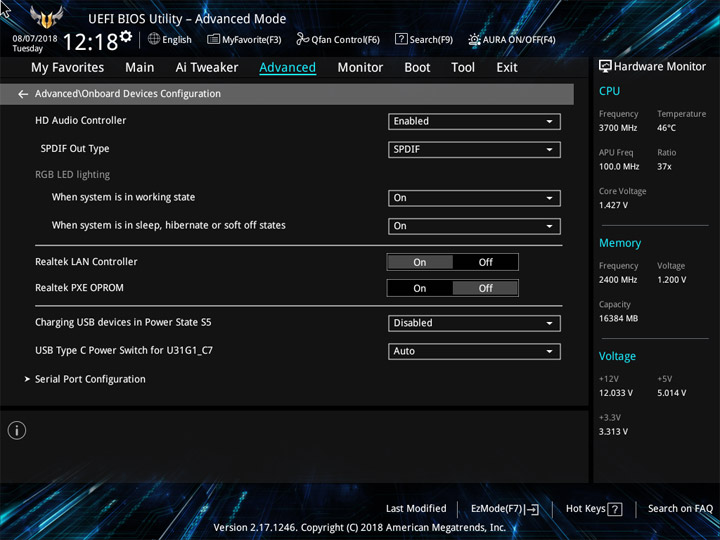Open the SPDIF Out Type dropdown
Viewport: 720px width, 540px height.
474,149
